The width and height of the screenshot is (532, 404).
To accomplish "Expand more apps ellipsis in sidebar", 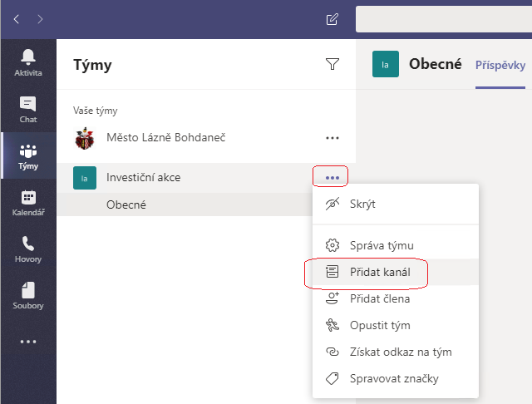I will (28, 342).
